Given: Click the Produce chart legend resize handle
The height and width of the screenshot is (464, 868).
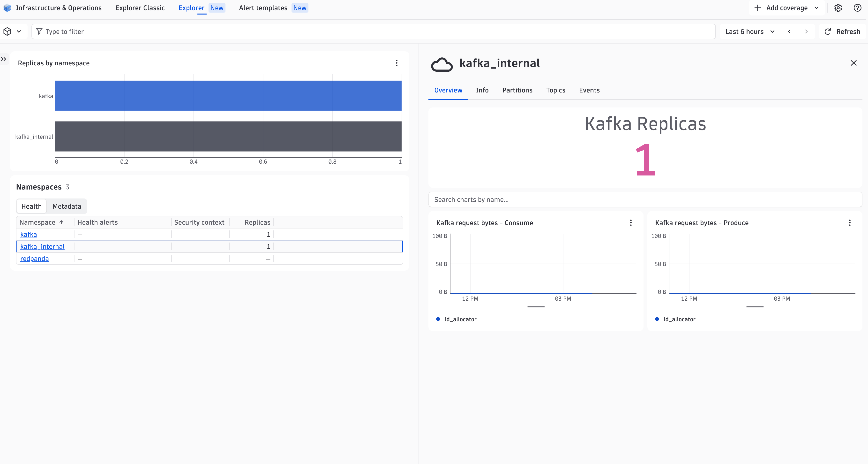Looking at the screenshot, I should (x=755, y=307).
